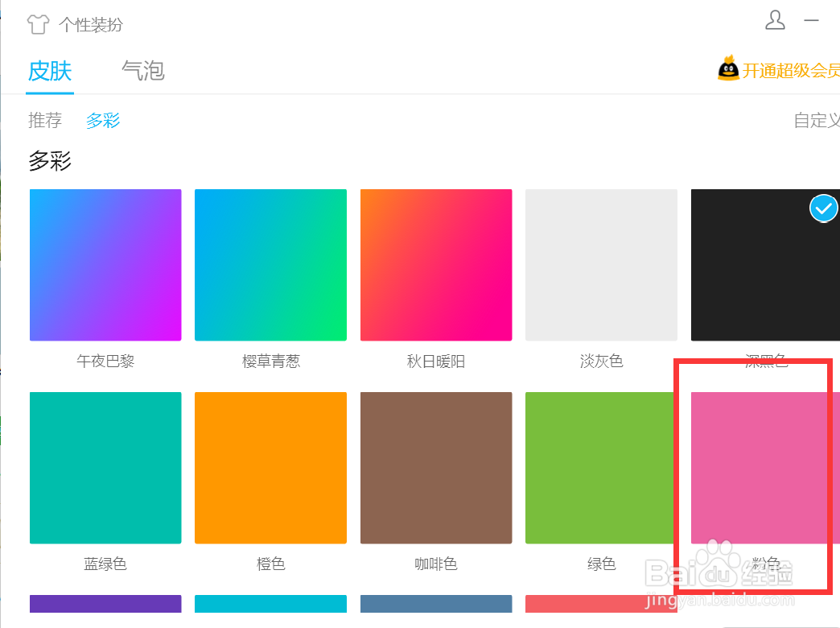Select the 午夜巴黎 gradient skin

click(105, 265)
